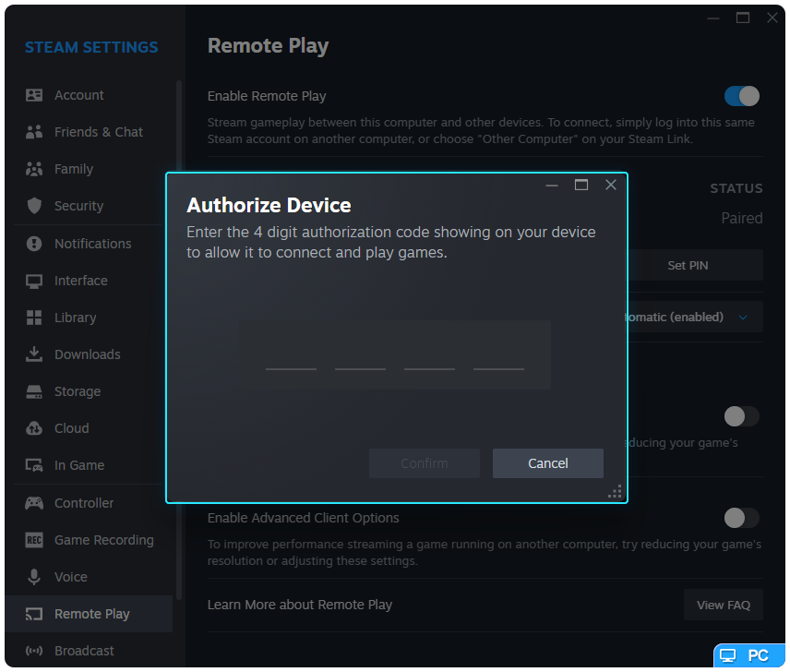Open Controller settings page
Viewport: 790px width, 672px height.
[89, 503]
